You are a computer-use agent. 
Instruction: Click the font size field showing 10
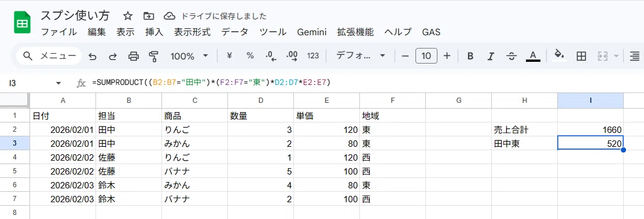click(x=426, y=56)
